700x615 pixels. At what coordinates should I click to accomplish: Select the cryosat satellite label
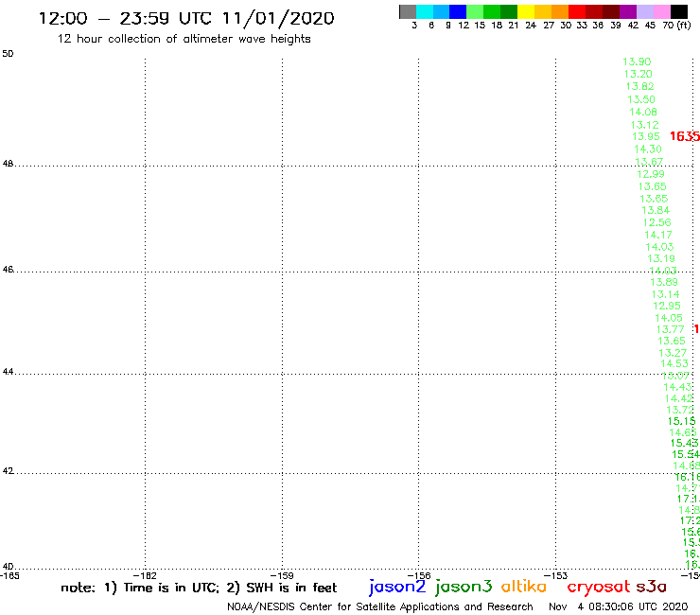click(598, 587)
